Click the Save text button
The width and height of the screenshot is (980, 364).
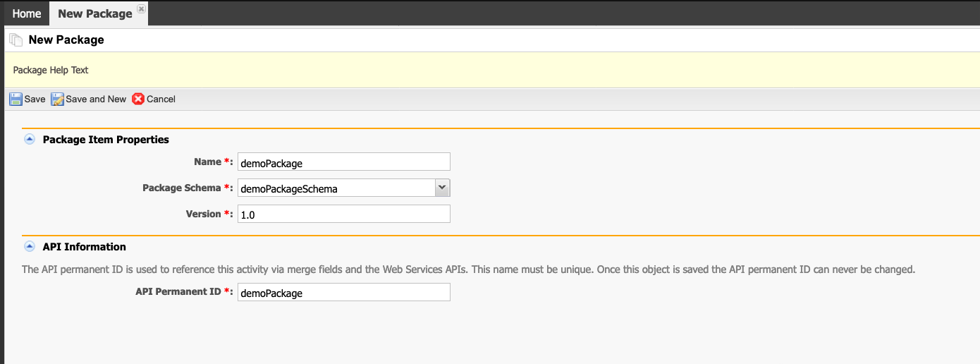(x=35, y=99)
